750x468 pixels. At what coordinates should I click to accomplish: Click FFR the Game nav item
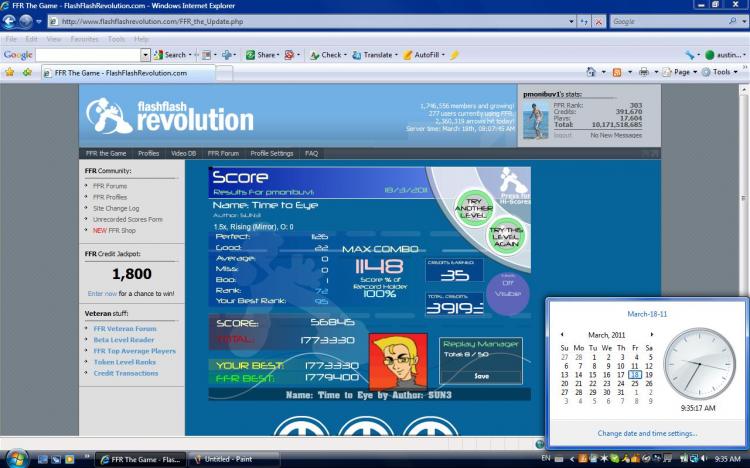point(106,154)
